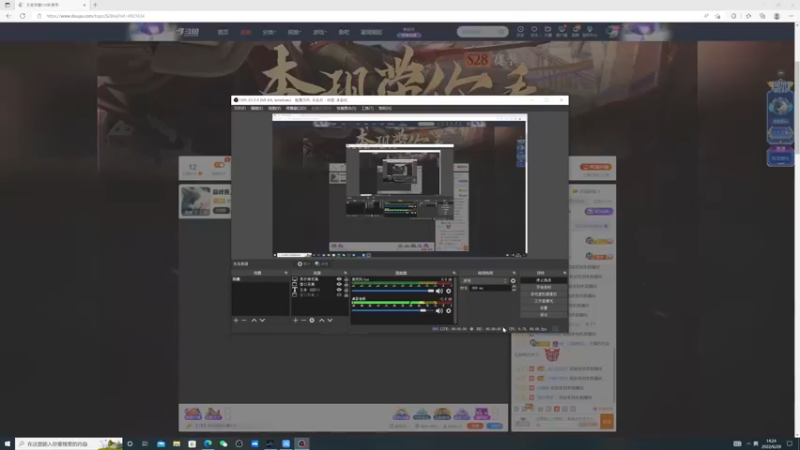Open a new browser tab
The height and width of the screenshot is (450, 800).
pyautogui.click(x=95, y=5)
